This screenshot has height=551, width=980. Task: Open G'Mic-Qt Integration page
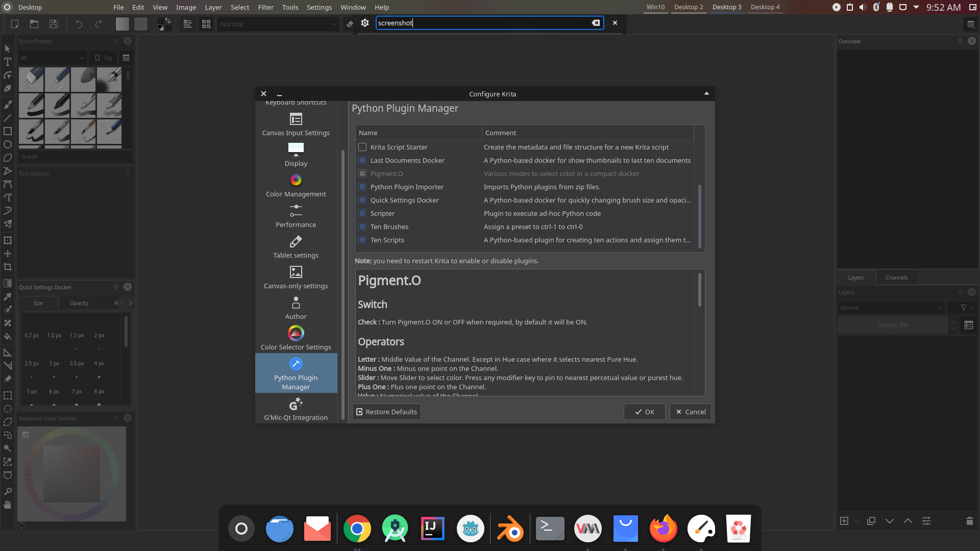coord(296,410)
